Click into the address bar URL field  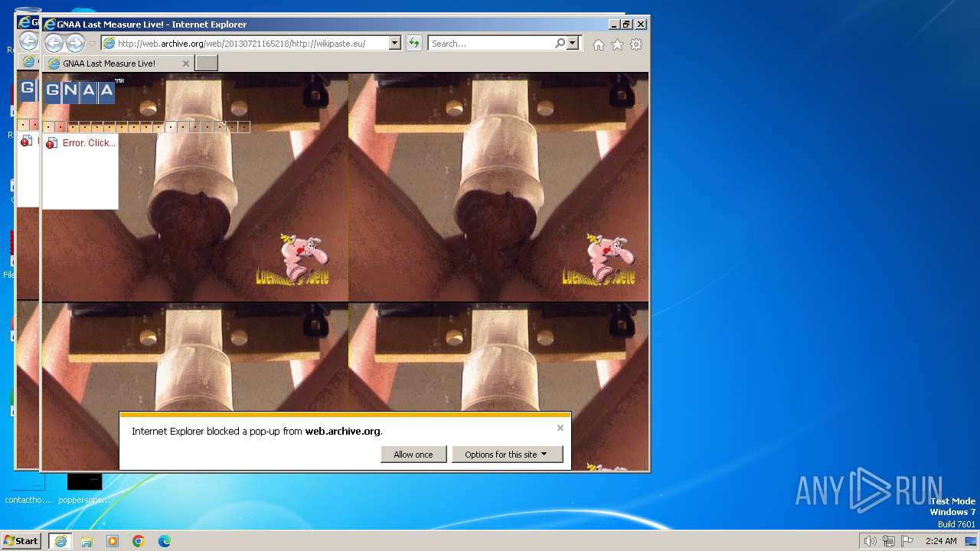pos(252,44)
